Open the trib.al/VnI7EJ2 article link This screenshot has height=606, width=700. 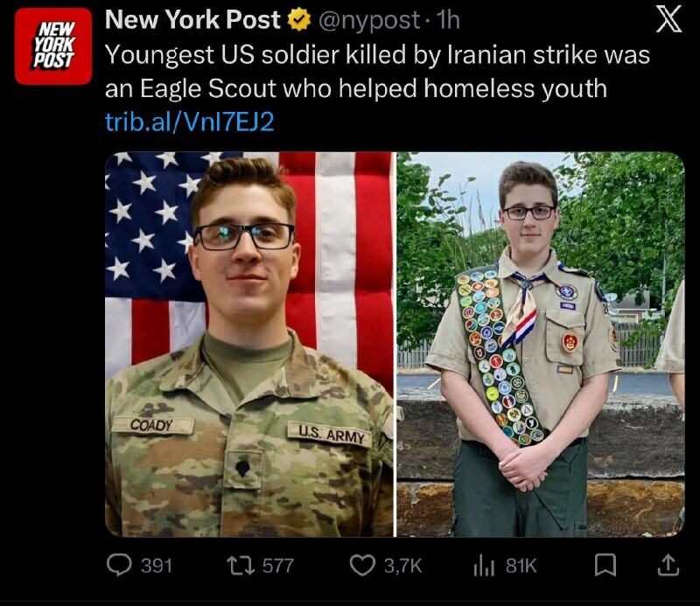(x=189, y=122)
